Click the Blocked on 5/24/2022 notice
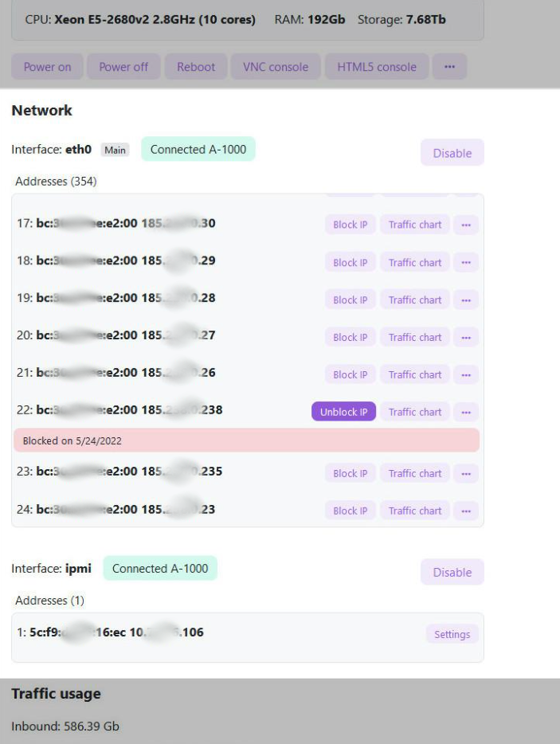 [246, 441]
